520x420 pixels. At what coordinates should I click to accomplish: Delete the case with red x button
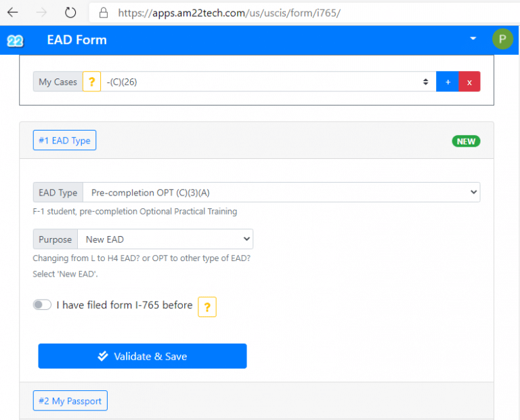coord(469,81)
